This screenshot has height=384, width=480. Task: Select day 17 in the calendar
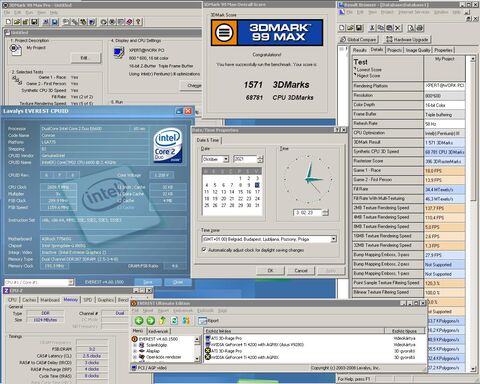point(257,192)
